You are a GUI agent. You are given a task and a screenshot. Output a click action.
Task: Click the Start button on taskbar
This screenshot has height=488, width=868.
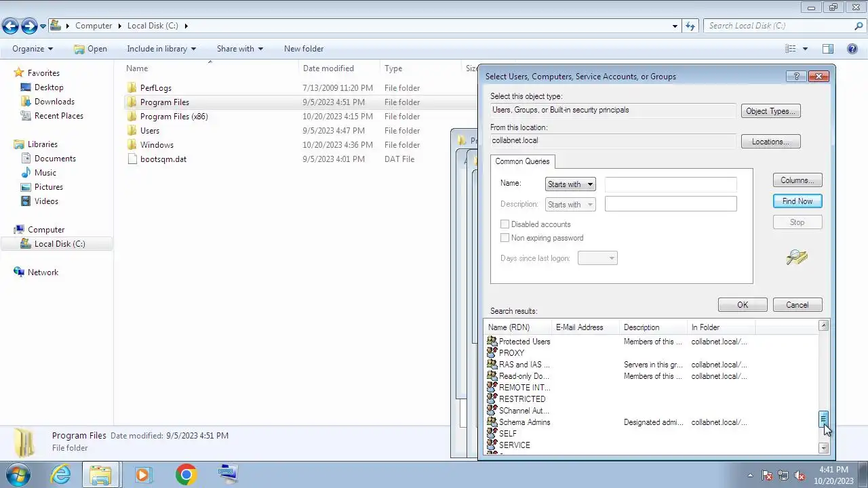tap(18, 474)
